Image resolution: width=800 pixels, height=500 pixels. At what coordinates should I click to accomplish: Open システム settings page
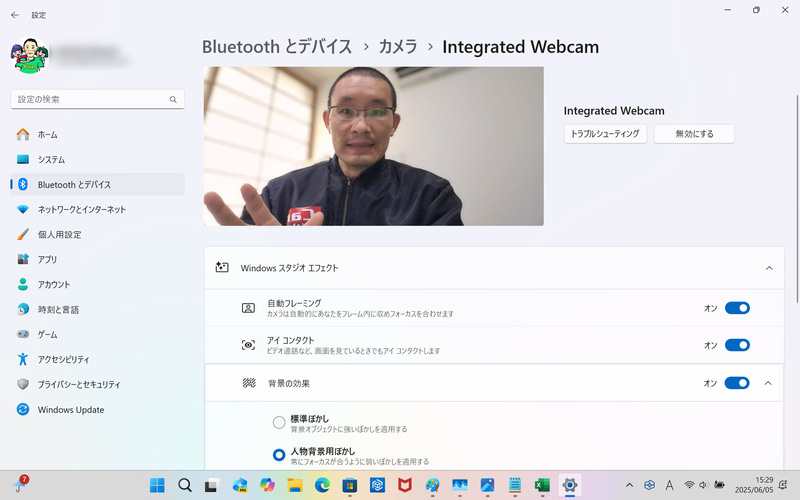97,160
